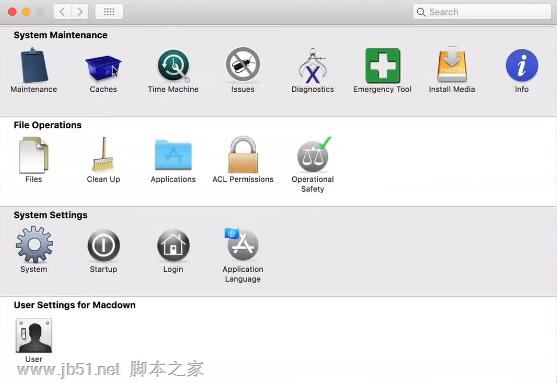Open the Clean Up broom icon
557x383 pixels.
[x=103, y=155]
